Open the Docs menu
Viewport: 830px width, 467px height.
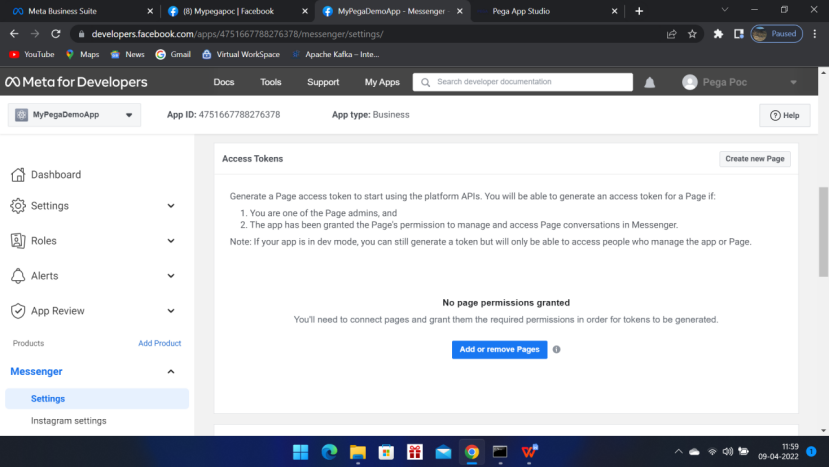pos(223,82)
